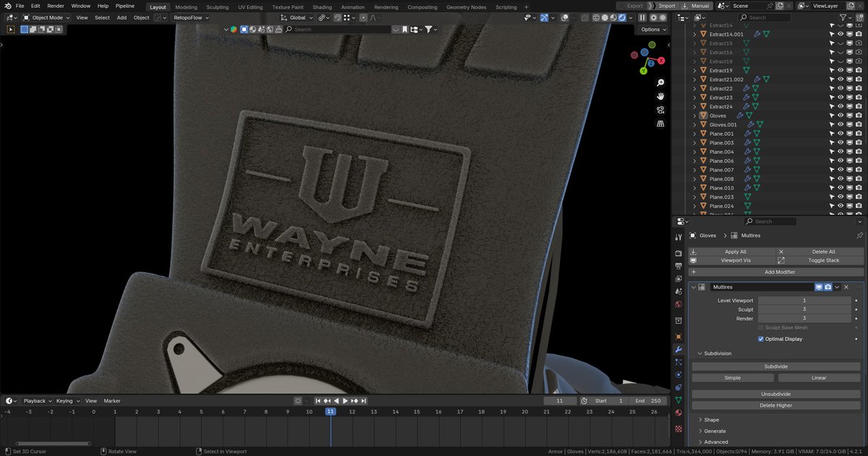The image size is (868, 456).
Task: Switch to the UV Editing workspace tab
Action: pyautogui.click(x=250, y=7)
